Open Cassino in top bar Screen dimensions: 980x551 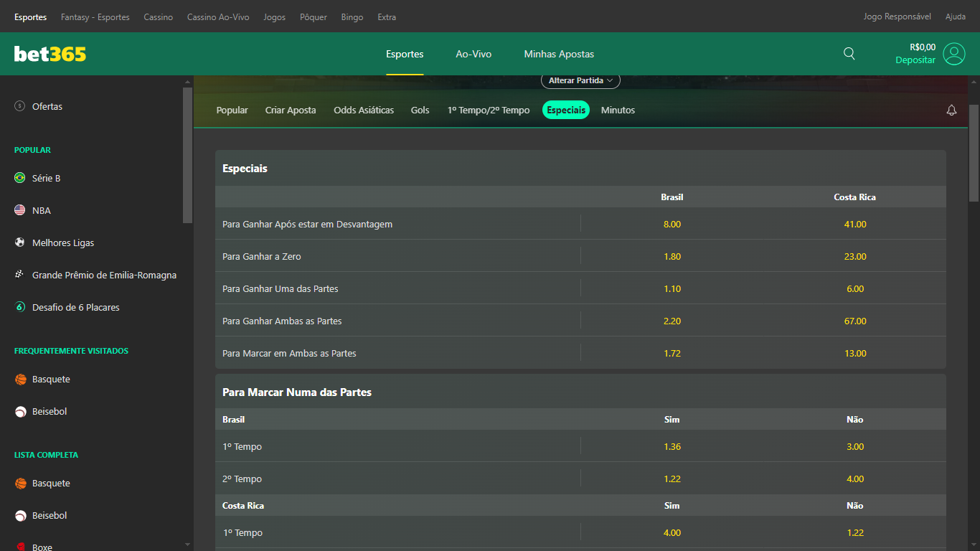[x=158, y=17]
